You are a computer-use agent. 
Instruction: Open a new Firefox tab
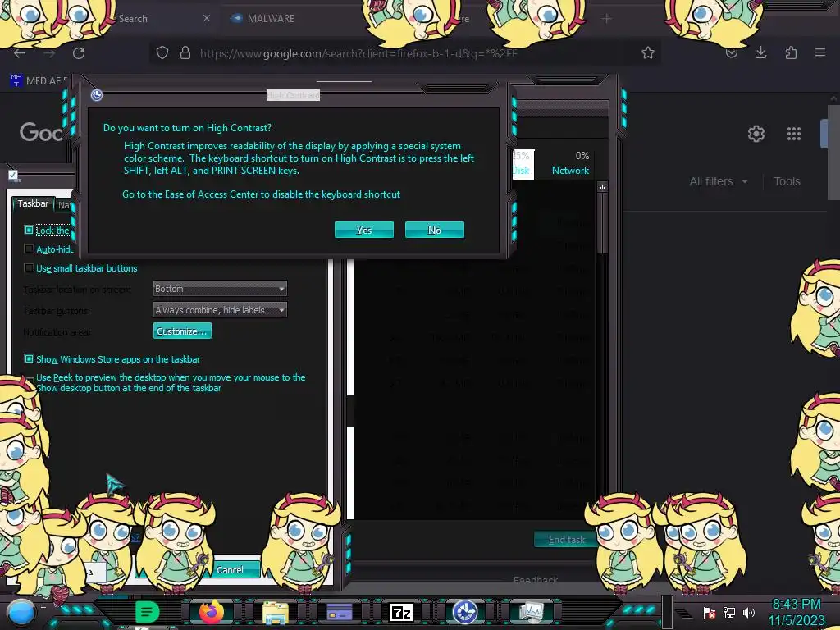606,19
